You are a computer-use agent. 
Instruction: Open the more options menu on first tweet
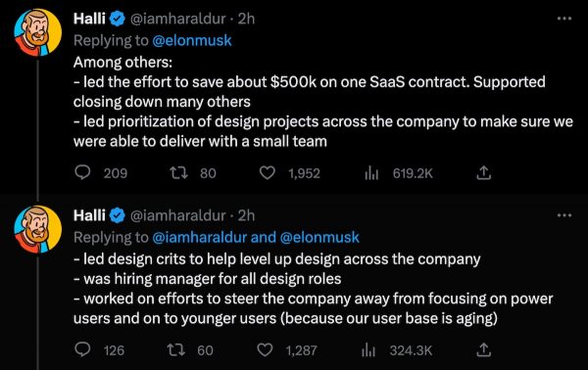point(564,18)
